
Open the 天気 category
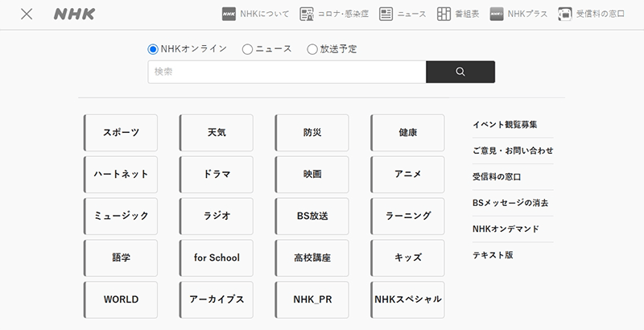[x=217, y=133]
